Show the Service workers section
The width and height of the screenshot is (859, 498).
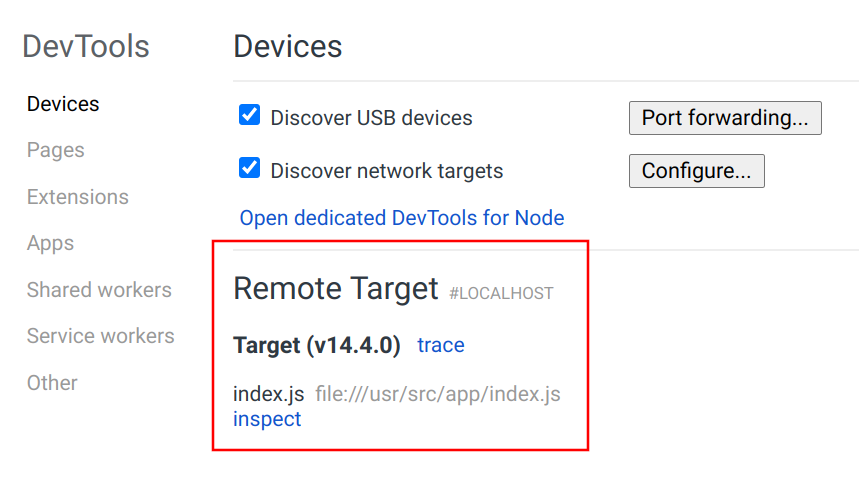pos(100,336)
